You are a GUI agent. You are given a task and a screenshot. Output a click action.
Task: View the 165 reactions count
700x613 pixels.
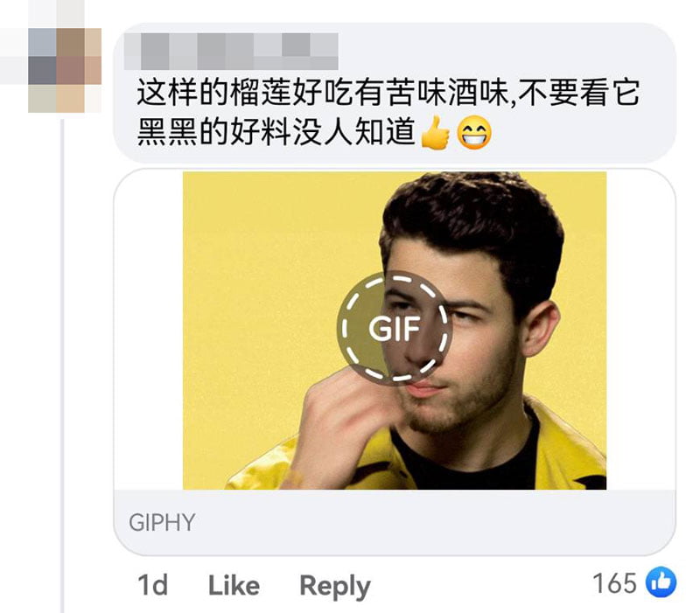614,583
